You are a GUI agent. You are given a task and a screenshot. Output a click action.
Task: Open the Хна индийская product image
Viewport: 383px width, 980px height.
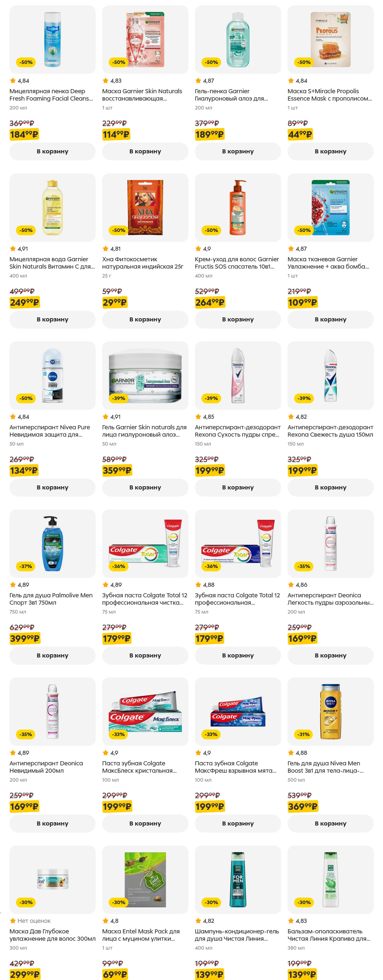[145, 207]
